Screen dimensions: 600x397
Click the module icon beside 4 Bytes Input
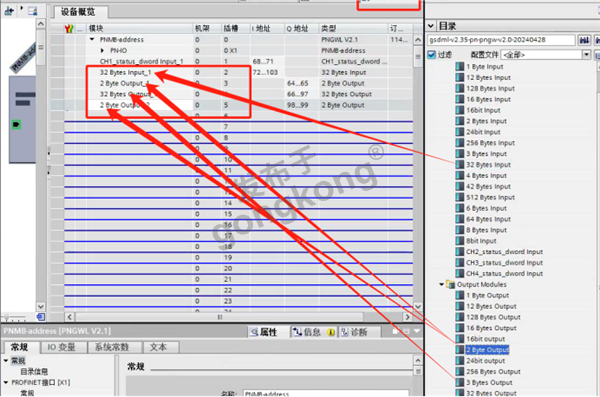460,176
